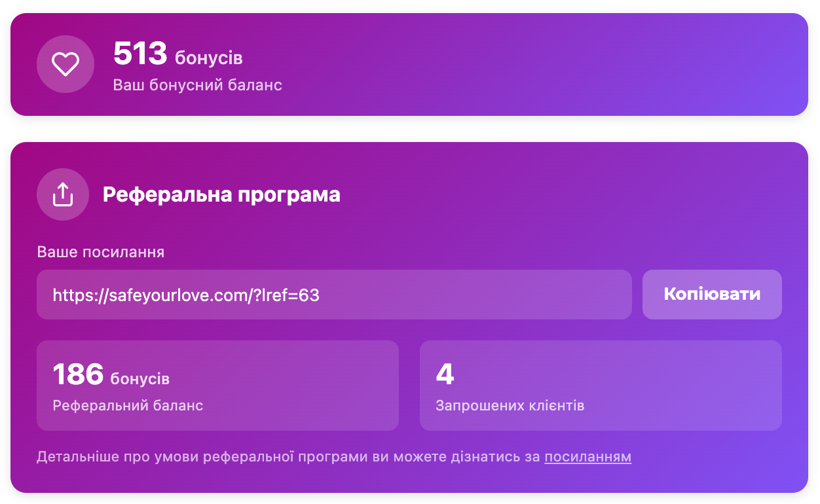The width and height of the screenshot is (820, 504).
Task: Click the 513 бонусів balance value
Action: (x=178, y=54)
